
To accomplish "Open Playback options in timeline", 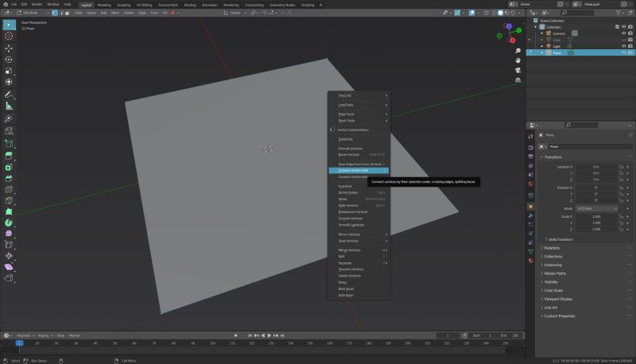I will (x=25, y=335).
